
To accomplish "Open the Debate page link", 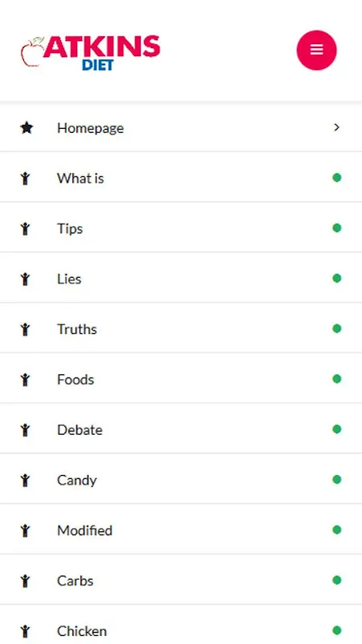I will click(181, 429).
